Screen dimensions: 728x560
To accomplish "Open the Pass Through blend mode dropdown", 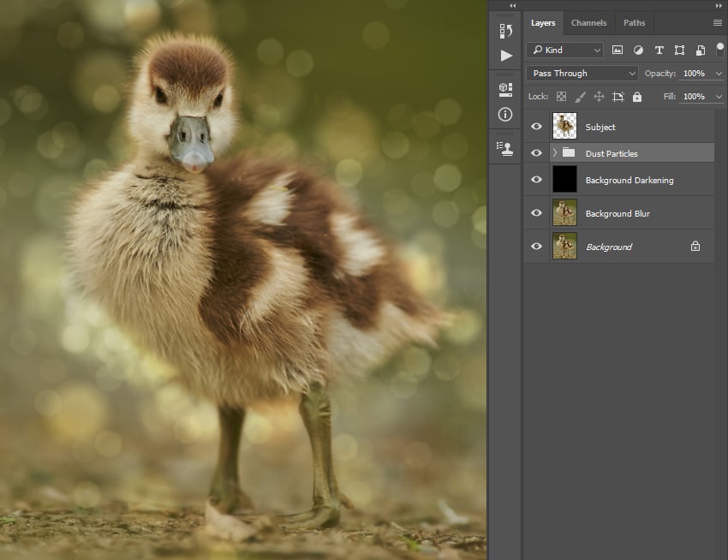I will (581, 74).
